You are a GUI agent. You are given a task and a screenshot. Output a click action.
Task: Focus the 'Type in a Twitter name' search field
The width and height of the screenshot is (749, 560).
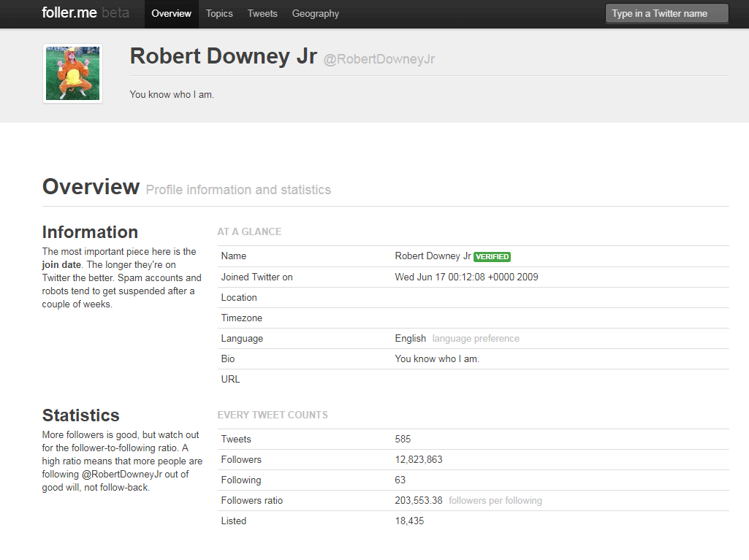pyautogui.click(x=667, y=13)
